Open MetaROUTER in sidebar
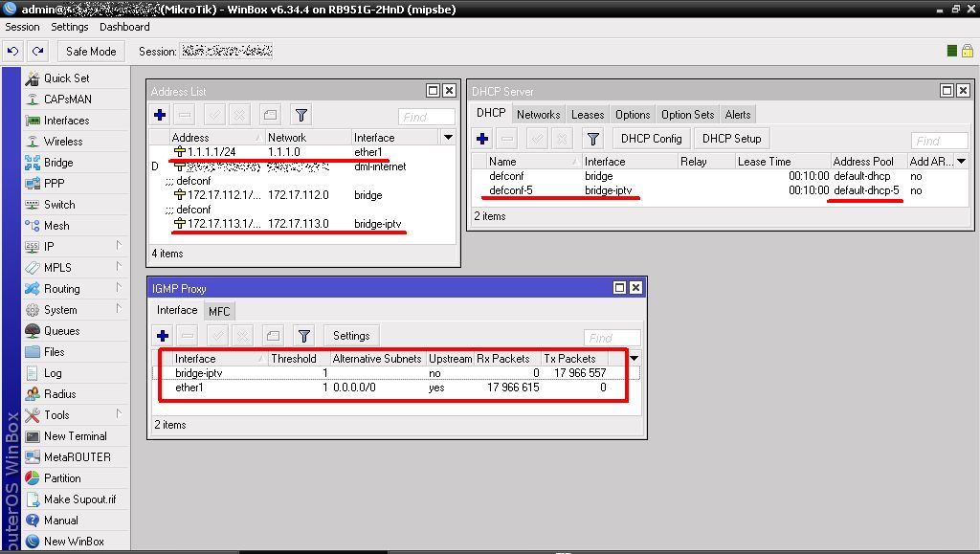Viewport: 980px width, 554px height. 75,457
